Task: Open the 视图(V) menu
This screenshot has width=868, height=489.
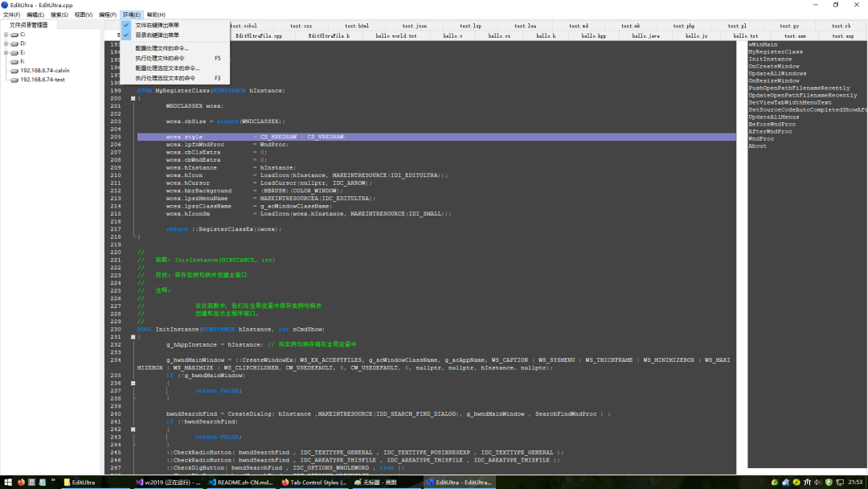Action: (84, 15)
